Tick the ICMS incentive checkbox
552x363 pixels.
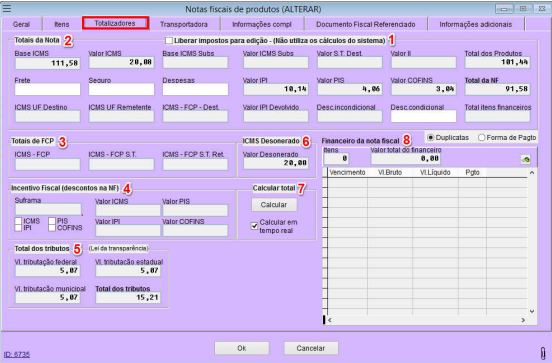18,221
